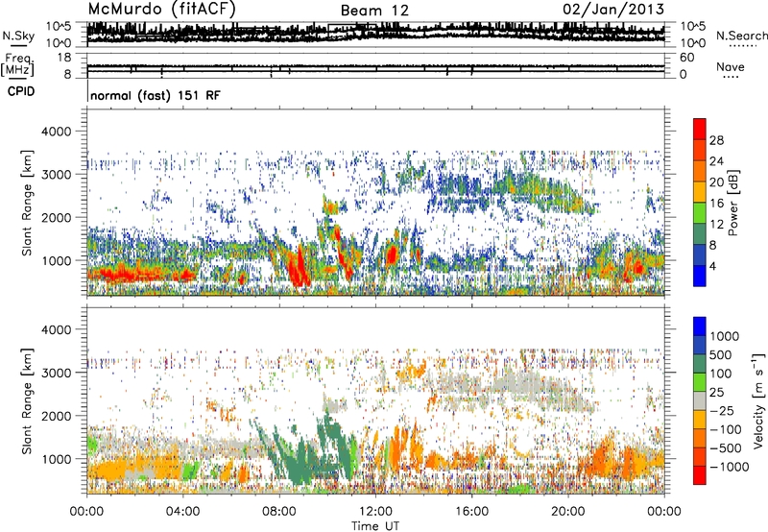
Task: Click the "28" value on the Power colorbar
Action: click(716, 140)
